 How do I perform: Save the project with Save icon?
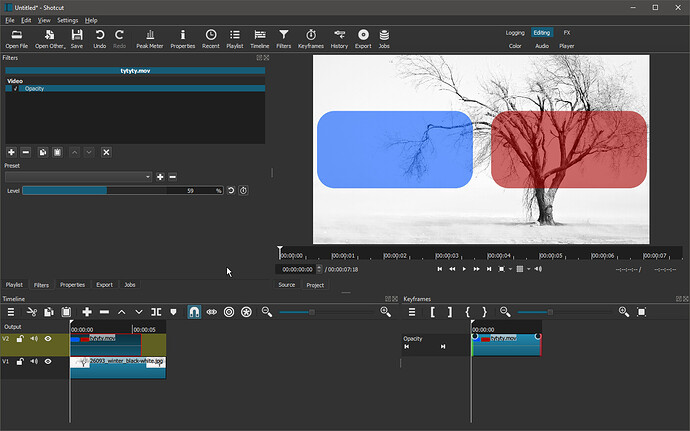tap(77, 39)
